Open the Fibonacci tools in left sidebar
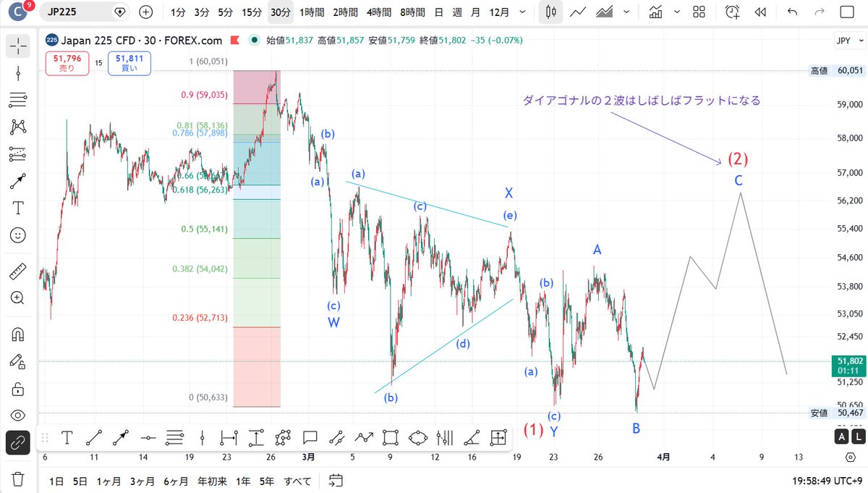Image resolution: width=868 pixels, height=493 pixels. point(18,98)
